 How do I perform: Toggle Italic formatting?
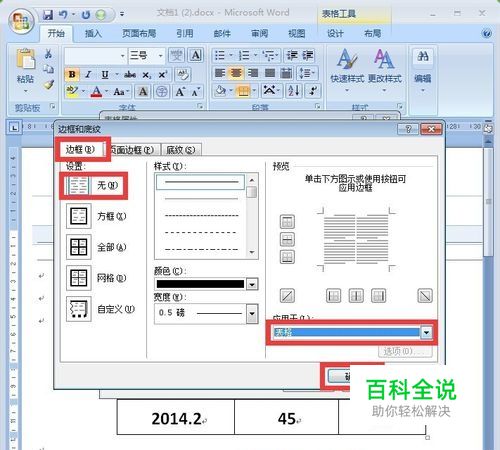88,74
